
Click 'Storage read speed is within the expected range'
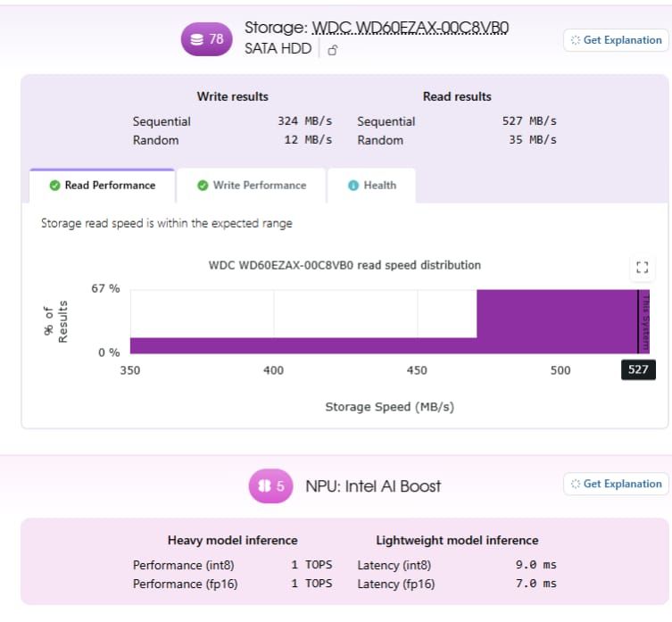[167, 223]
